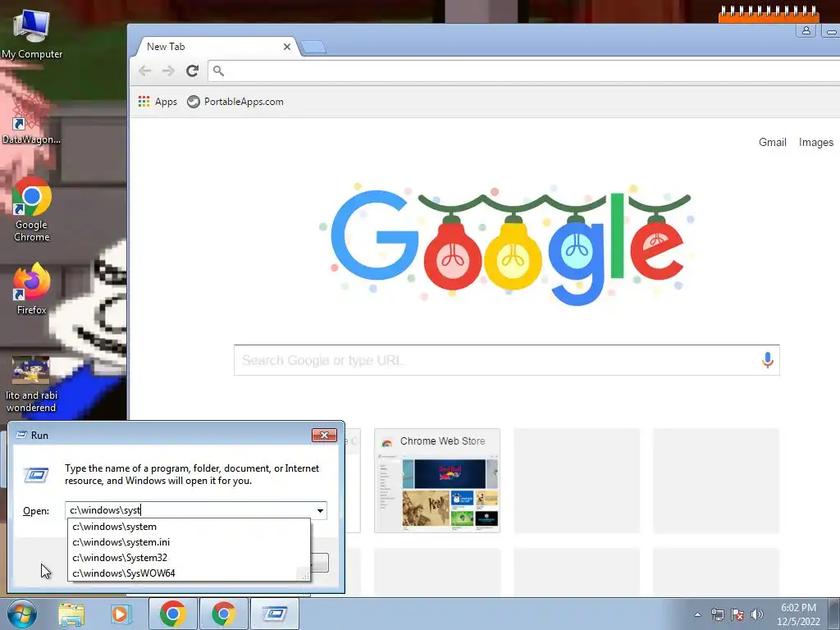Open a new tab with the blank tab button
The height and width of the screenshot is (630, 840).
pos(313,48)
